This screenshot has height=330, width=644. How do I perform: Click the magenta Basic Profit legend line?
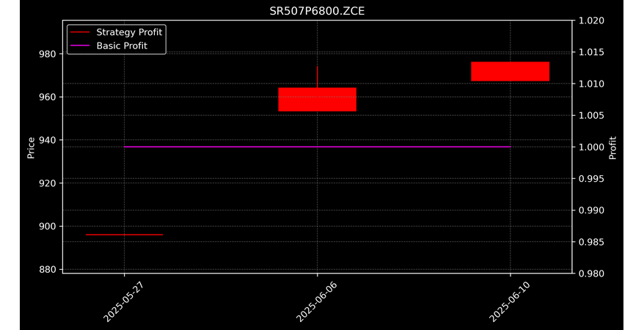pyautogui.click(x=80, y=45)
